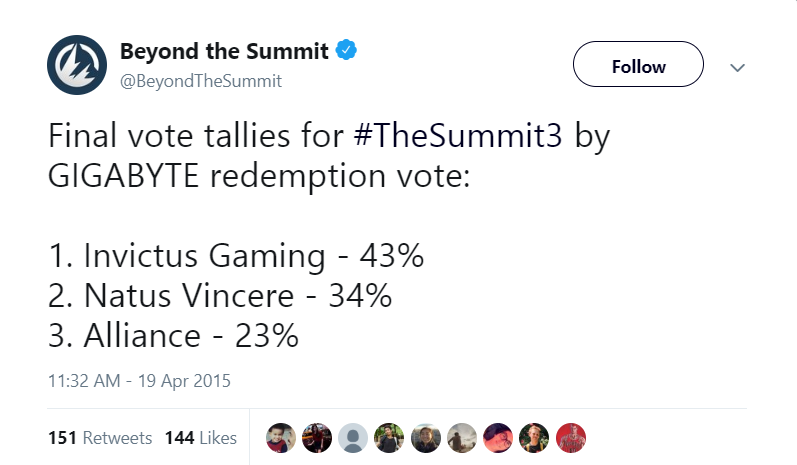Open the blond person with foliage avatar
Image resolution: width=797 pixels, height=465 pixels.
click(x=534, y=438)
